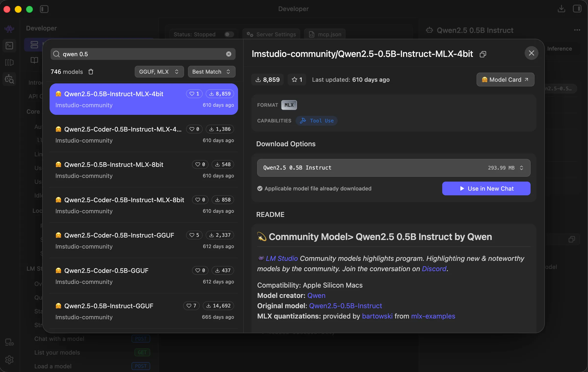Select Qwen2.5-Coder-0.5B-Instruct-GGUF result
The width and height of the screenshot is (588, 372).
(x=144, y=240)
